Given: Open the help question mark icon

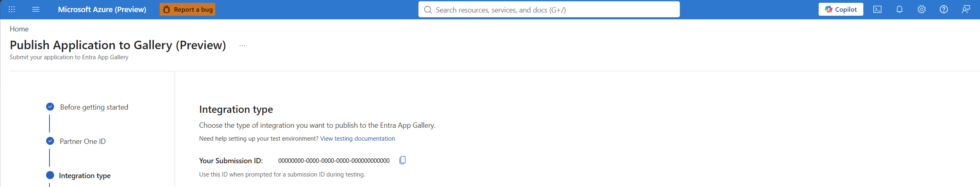Looking at the screenshot, I should 944,9.
